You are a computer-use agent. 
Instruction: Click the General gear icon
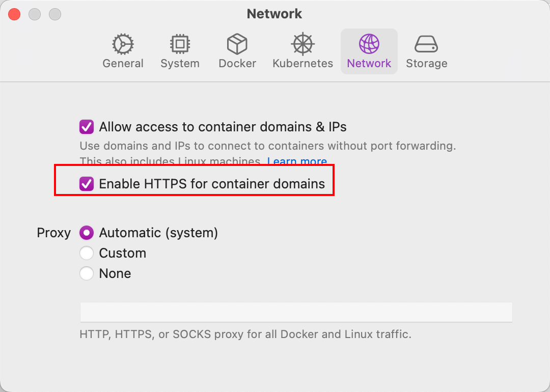click(x=123, y=44)
